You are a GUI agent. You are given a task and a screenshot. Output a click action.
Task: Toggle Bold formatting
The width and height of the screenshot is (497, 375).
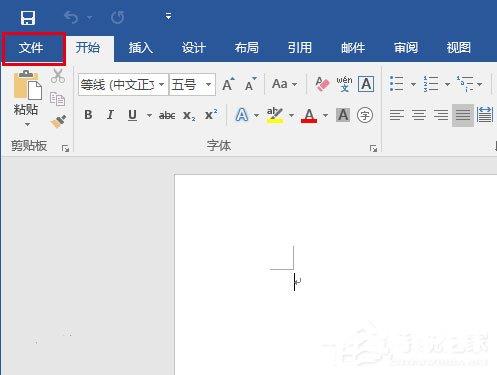coord(88,115)
